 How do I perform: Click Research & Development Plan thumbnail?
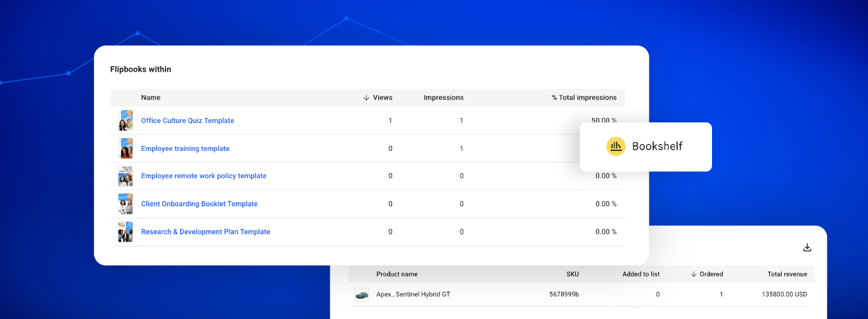(x=126, y=232)
